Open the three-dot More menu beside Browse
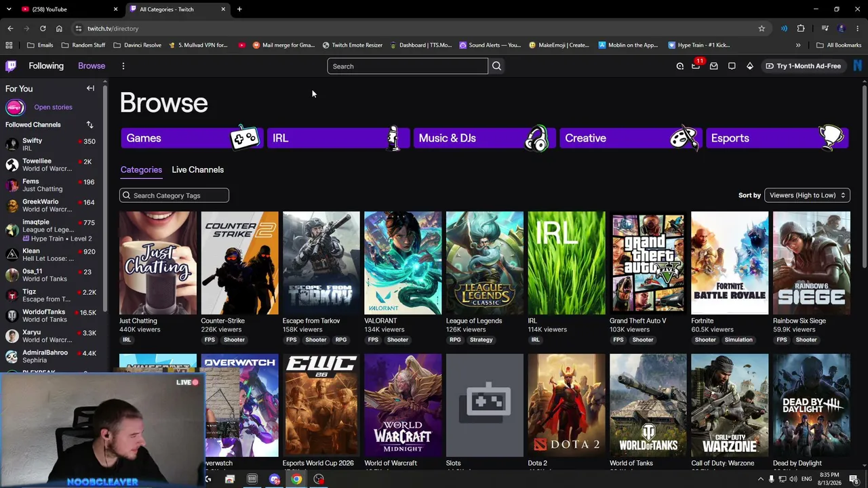This screenshot has height=488, width=868. point(123,66)
